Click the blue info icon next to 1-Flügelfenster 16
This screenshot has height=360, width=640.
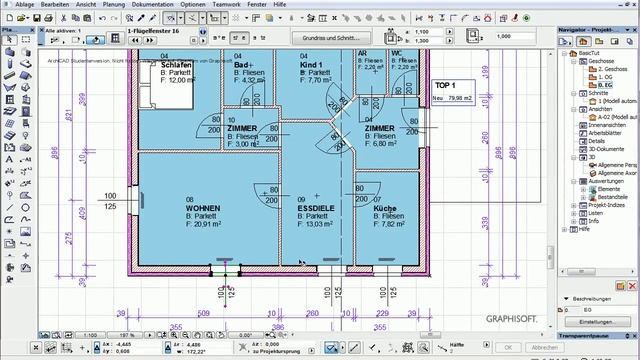click(203, 32)
